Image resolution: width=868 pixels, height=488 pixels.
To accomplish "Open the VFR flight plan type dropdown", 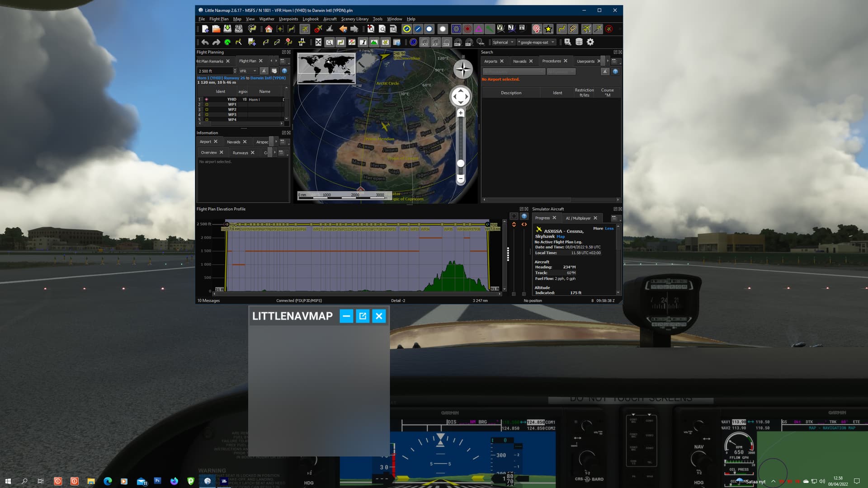I will click(x=248, y=71).
